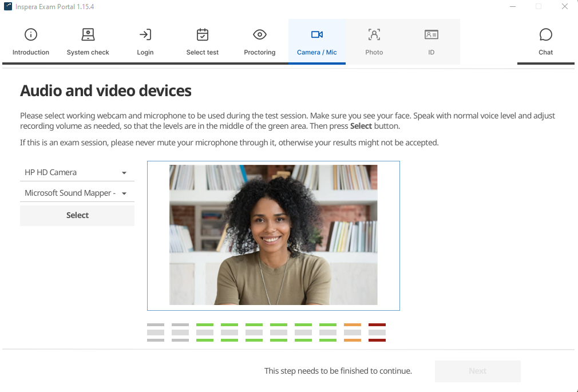Open the Proctoring eye icon
578x392 pixels.
click(259, 35)
